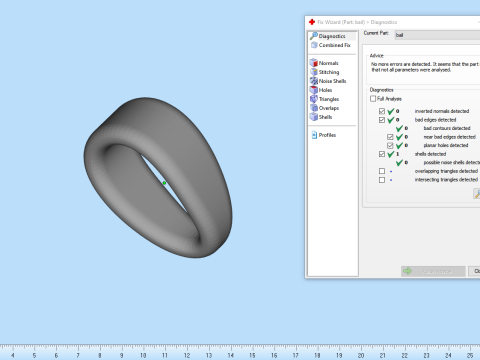The width and height of the screenshot is (480, 360).
Task: Enable intersecting triangles detected checkbox
Action: tap(382, 180)
